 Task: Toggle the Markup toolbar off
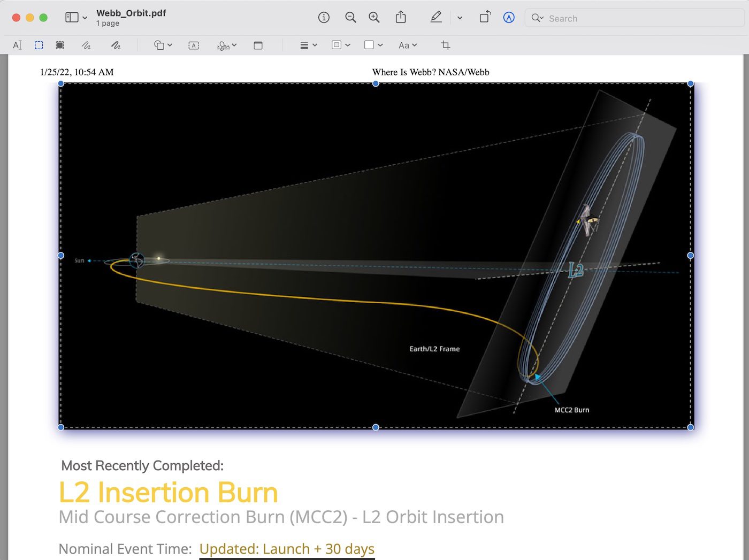click(509, 18)
